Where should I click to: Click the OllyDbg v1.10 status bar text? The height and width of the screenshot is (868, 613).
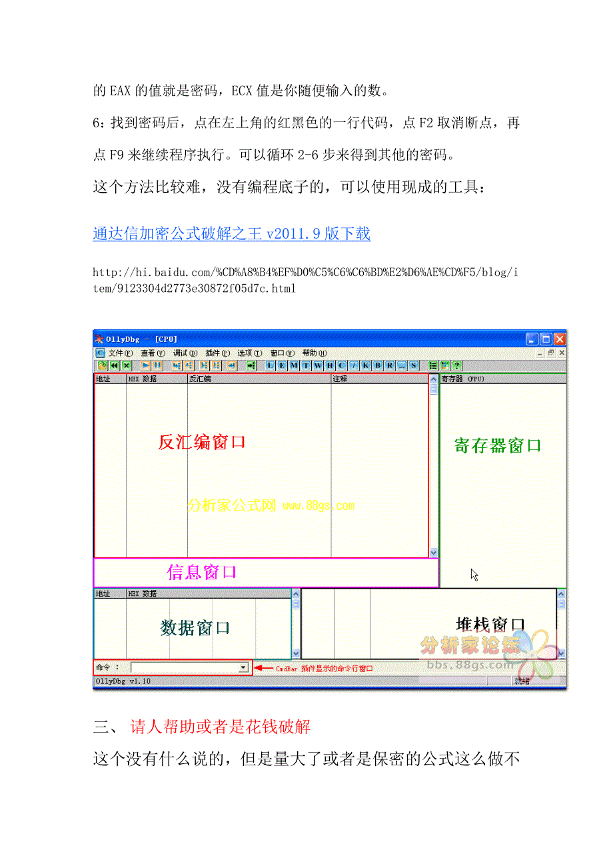pyautogui.click(x=124, y=681)
